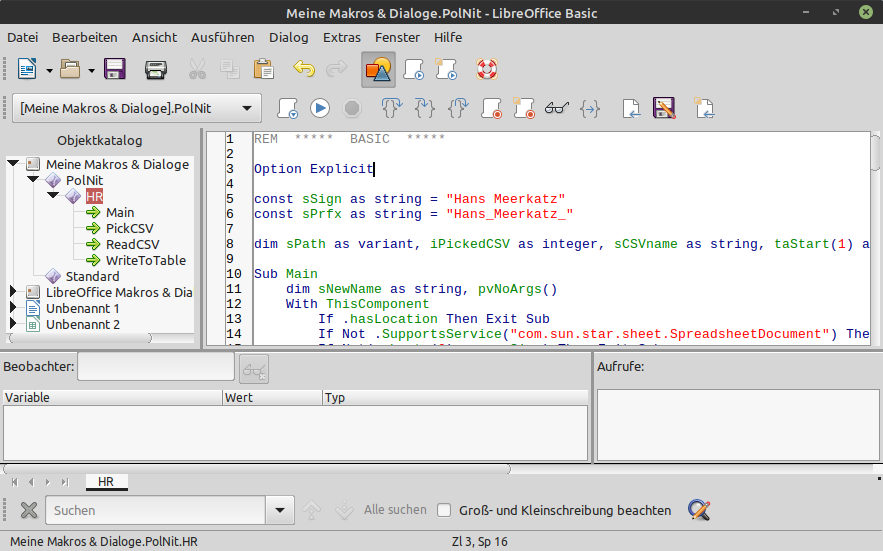Screen dimensions: 883x551
Task: Switch to the HR module tab
Action: pyautogui.click(x=106, y=482)
